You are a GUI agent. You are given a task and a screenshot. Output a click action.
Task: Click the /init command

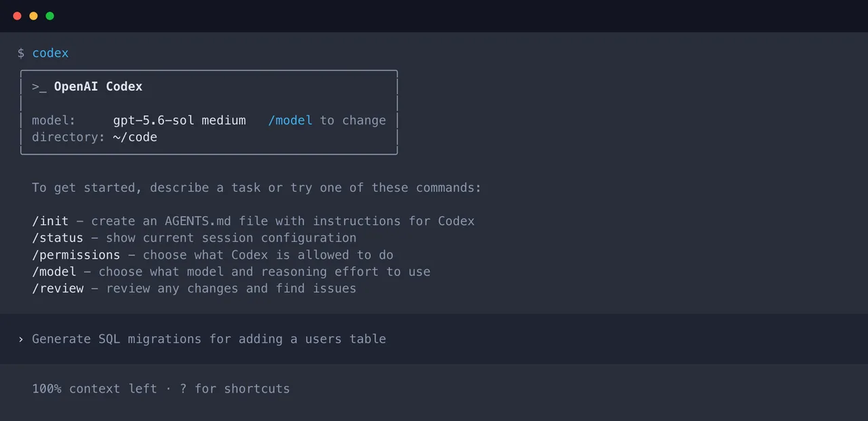pos(50,221)
